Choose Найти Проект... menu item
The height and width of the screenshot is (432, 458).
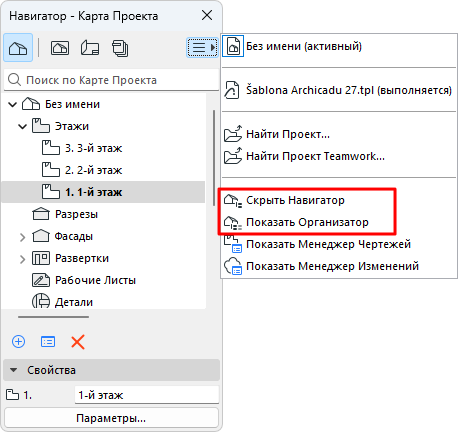coord(339,134)
